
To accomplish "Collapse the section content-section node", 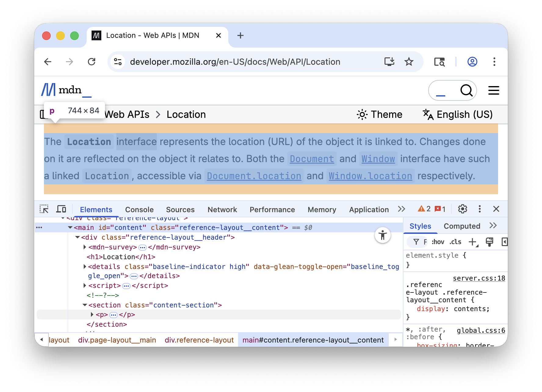I will (85, 305).
